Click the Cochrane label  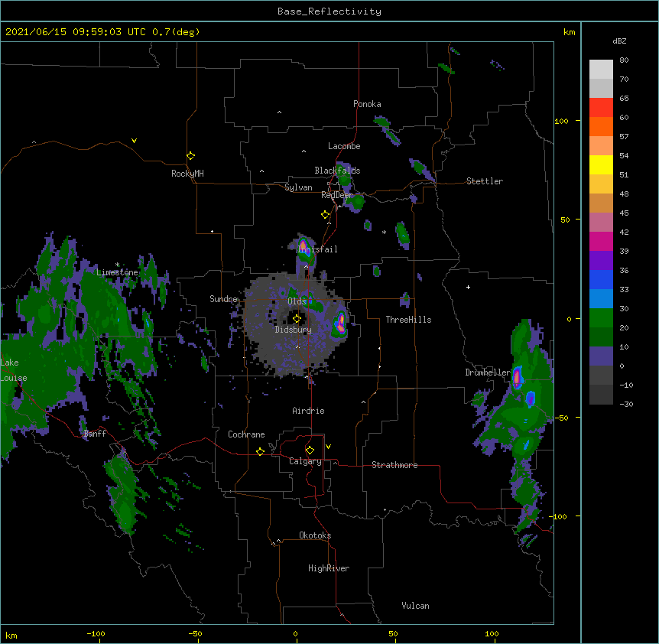(246, 434)
